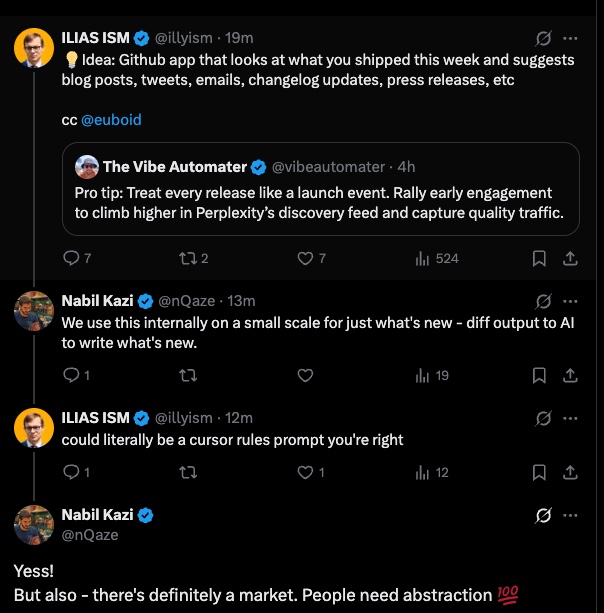Like Nabil Kazi's diff output tweet
This screenshot has height=613, width=604.
(x=306, y=376)
